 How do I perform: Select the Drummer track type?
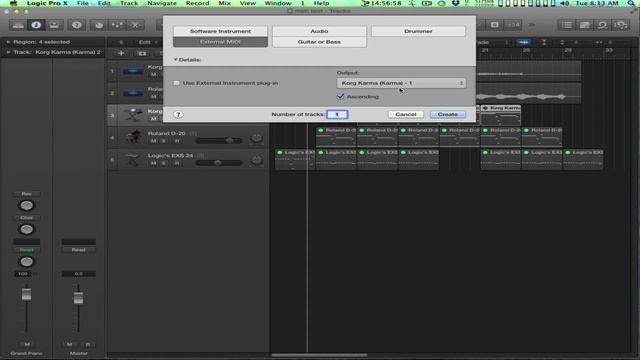[x=418, y=31]
